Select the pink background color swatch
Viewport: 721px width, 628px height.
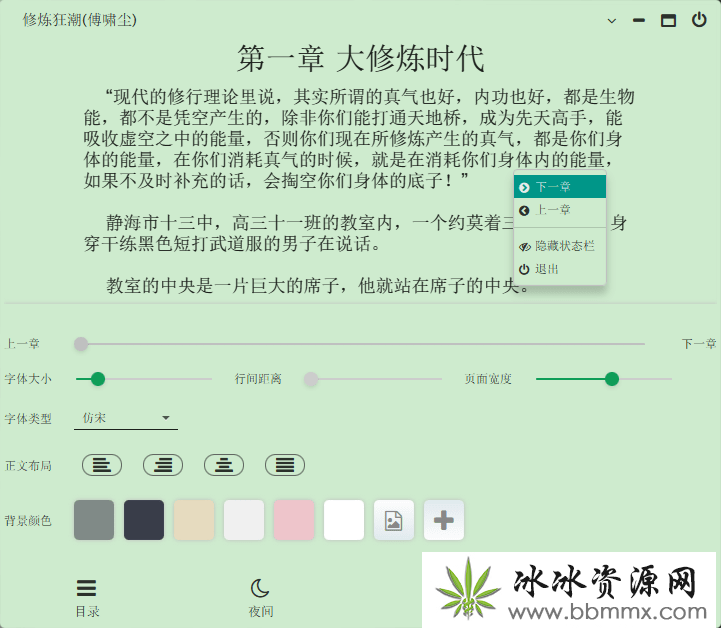pyautogui.click(x=294, y=520)
